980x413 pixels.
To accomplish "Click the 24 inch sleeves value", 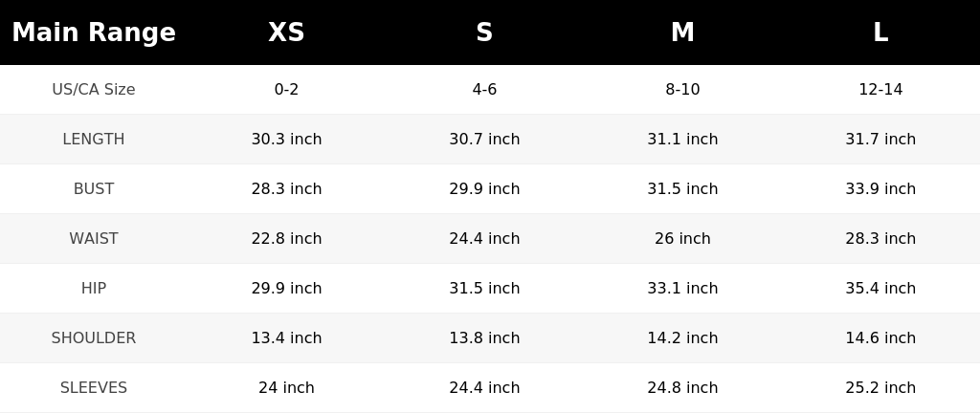I will [286, 388].
